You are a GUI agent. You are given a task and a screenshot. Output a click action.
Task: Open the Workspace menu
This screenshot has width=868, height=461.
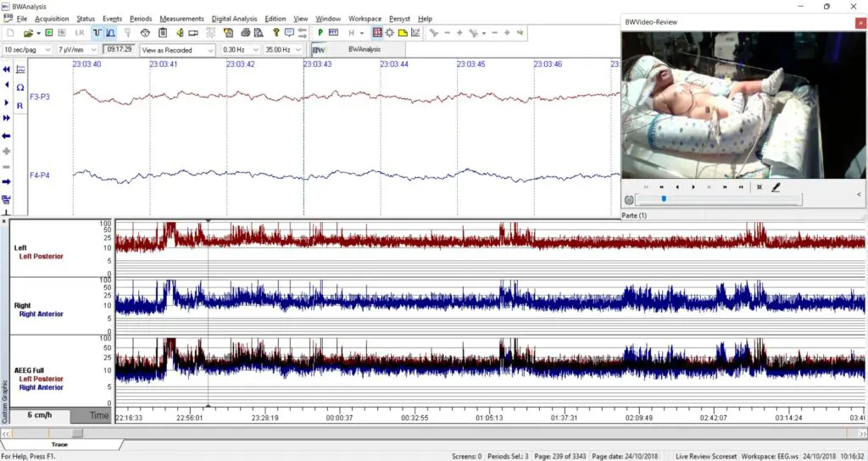tap(364, 19)
